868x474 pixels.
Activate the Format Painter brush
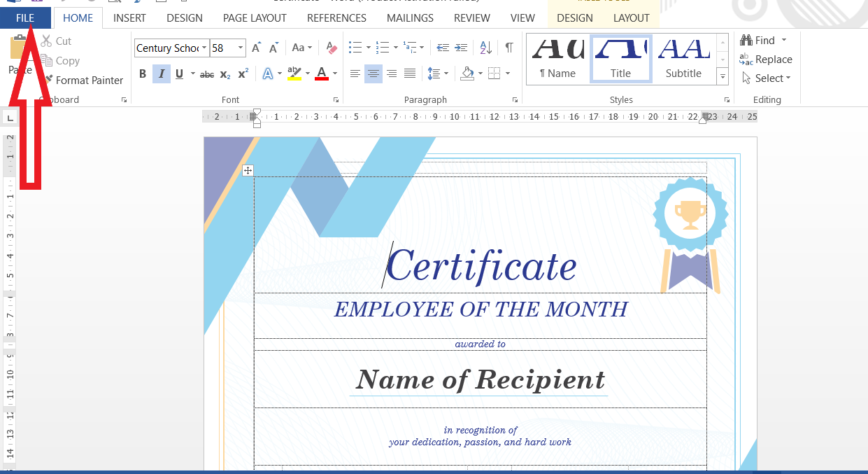tap(48, 80)
